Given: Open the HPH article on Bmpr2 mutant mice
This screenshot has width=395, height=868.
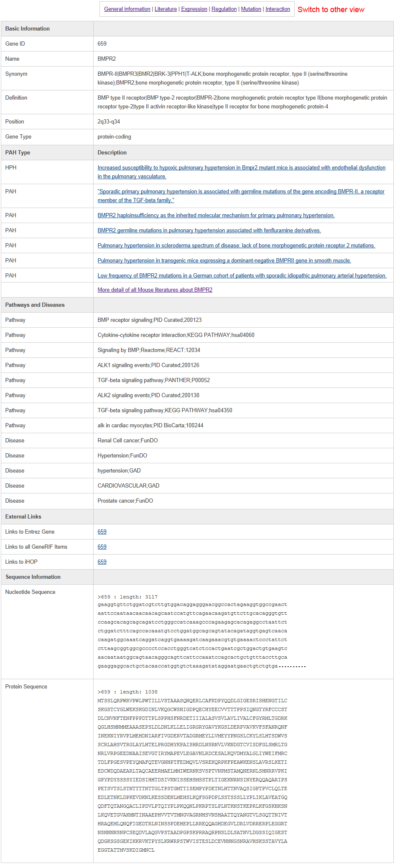Looking at the screenshot, I should (x=241, y=168).
